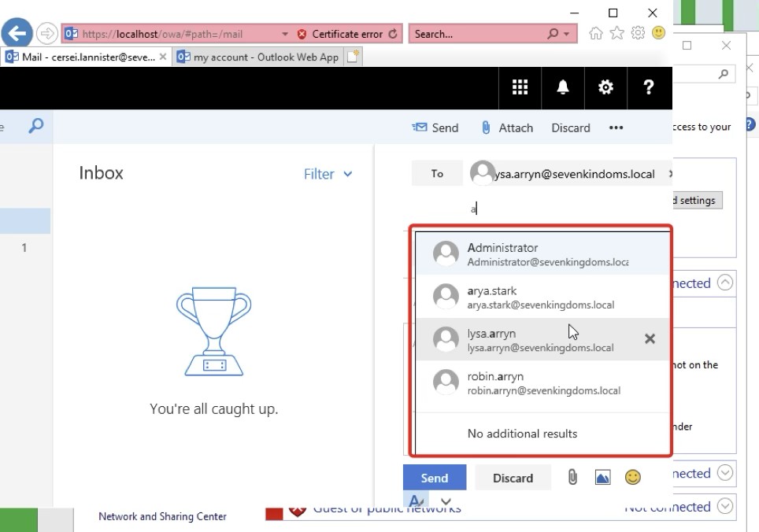Insert picture inline using image icon
Image resolution: width=759 pixels, height=532 pixels.
[602, 477]
